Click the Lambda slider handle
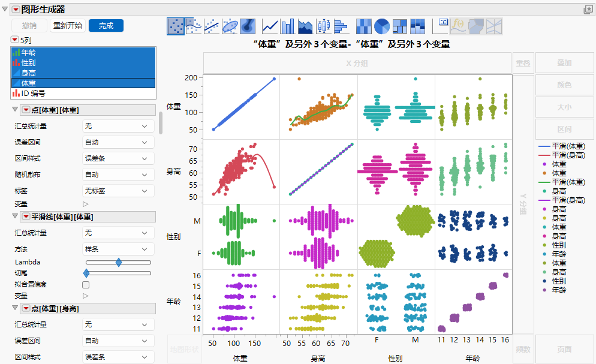596x364 pixels. click(x=119, y=262)
